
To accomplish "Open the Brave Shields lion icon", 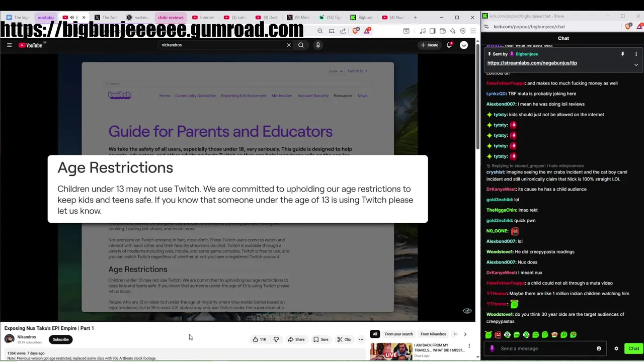I will (356, 31).
